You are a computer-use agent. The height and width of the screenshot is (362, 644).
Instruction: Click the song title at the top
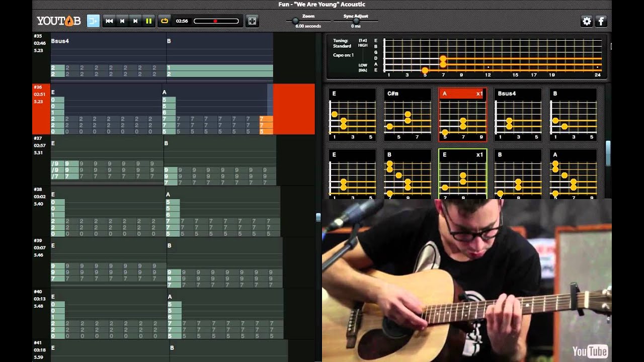click(322, 5)
